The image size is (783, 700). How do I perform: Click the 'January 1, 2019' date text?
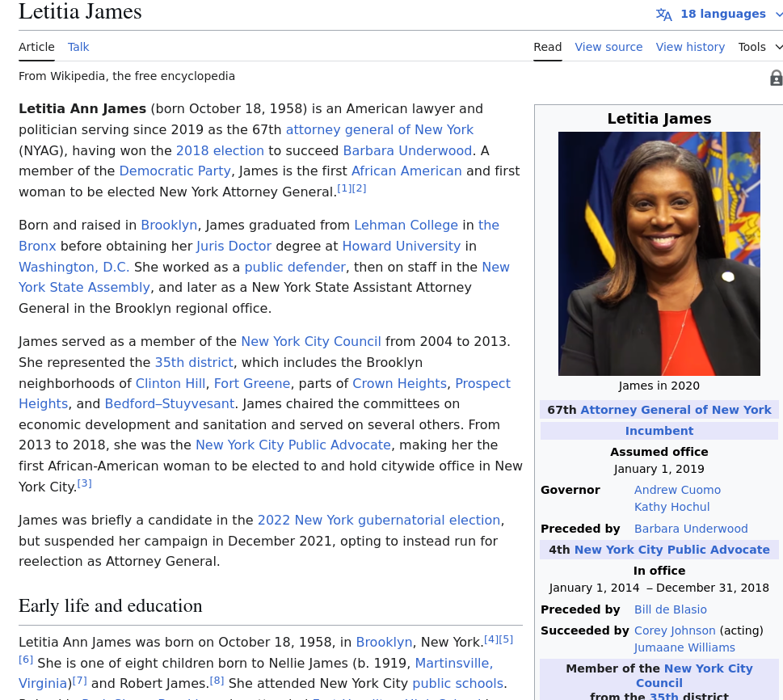click(659, 469)
